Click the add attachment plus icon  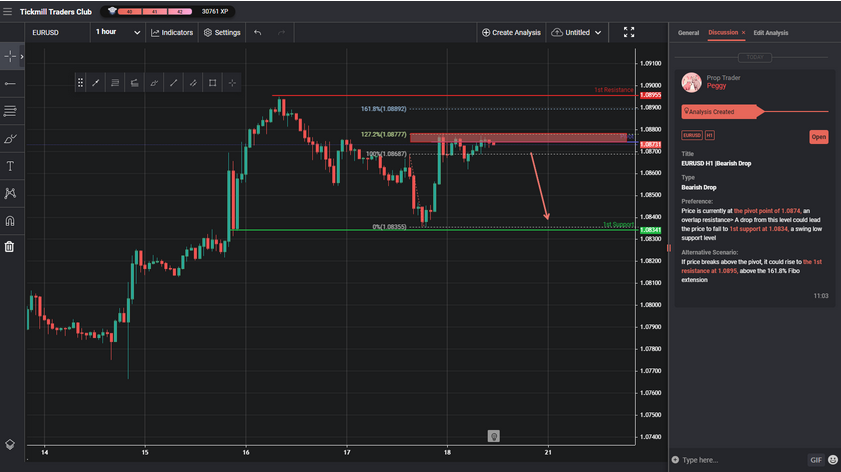pyautogui.click(x=675, y=460)
